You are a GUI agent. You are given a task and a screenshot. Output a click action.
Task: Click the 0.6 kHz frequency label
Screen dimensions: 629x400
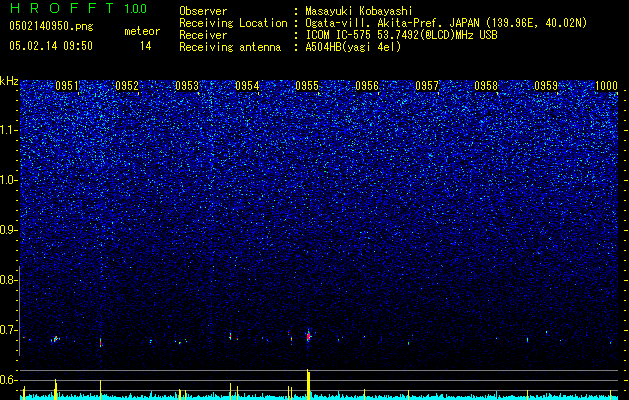pos(8,380)
